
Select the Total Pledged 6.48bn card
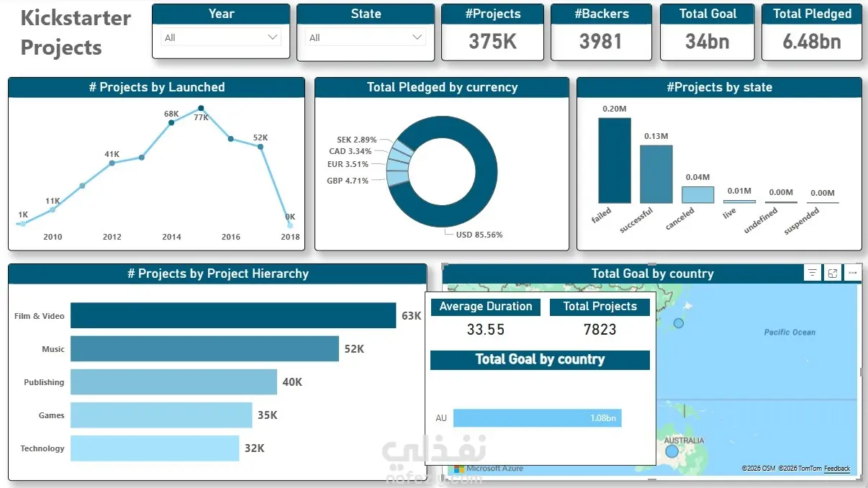tap(812, 32)
